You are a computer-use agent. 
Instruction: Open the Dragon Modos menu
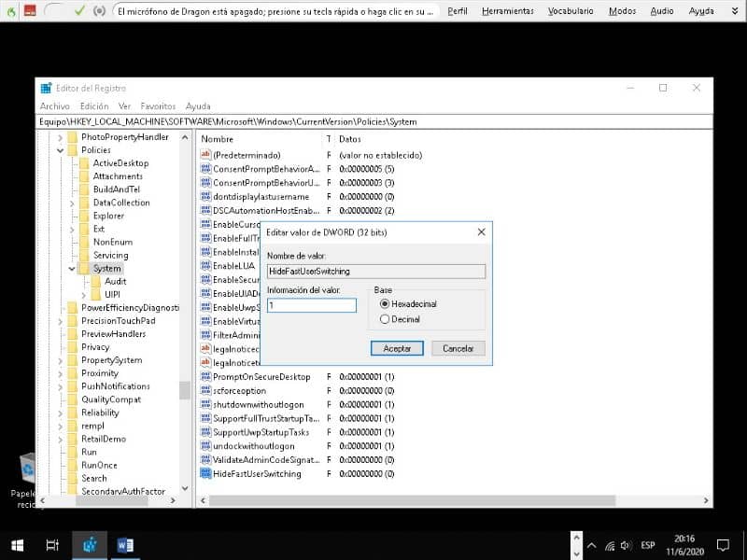(622, 10)
